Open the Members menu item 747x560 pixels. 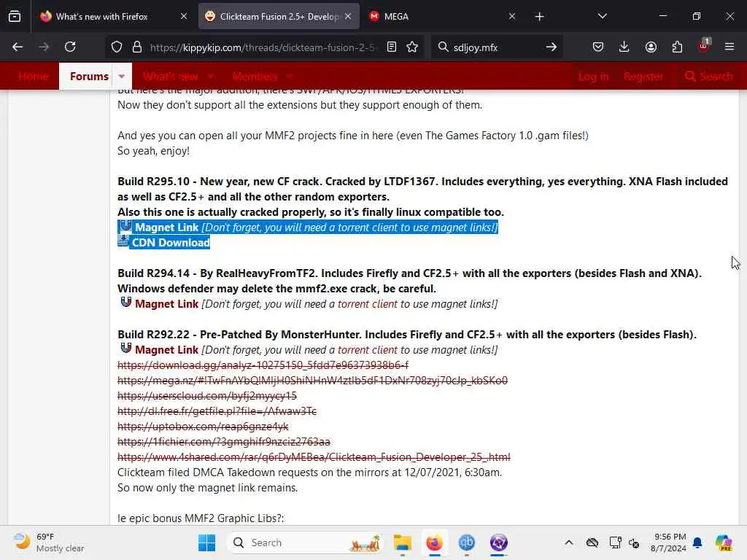(x=255, y=76)
